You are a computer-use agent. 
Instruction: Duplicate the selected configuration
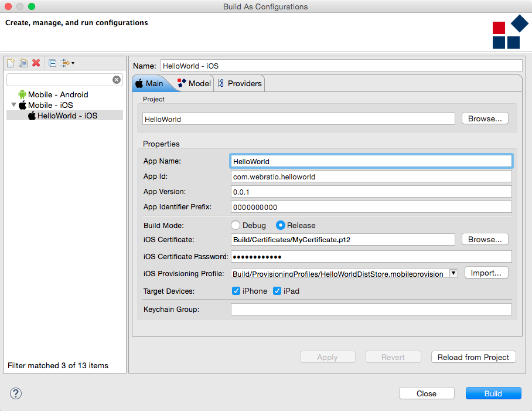click(x=23, y=63)
